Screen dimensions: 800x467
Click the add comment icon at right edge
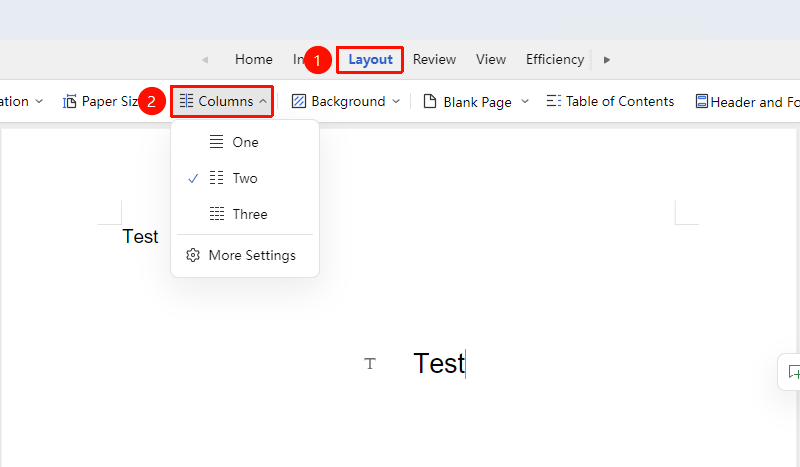coord(793,372)
